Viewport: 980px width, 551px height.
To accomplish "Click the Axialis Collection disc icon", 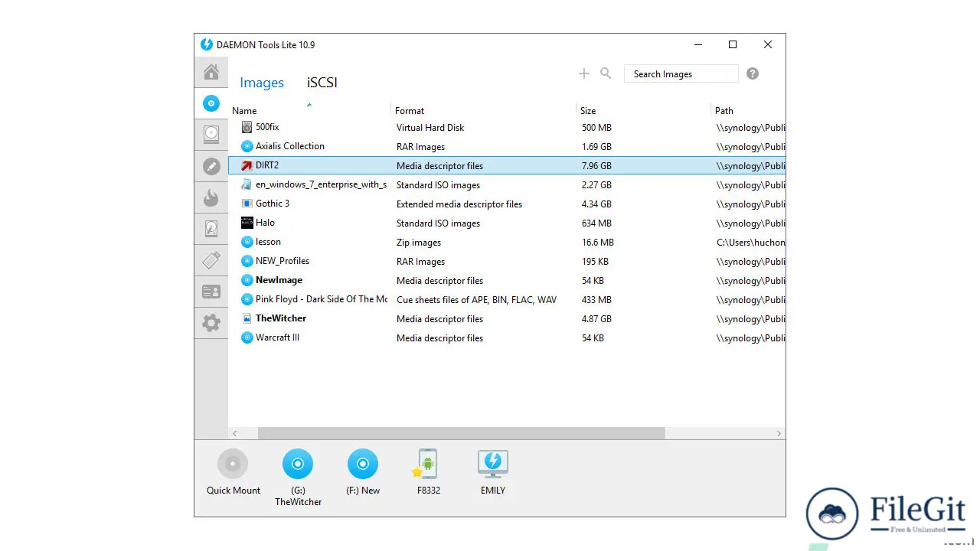I will [247, 146].
